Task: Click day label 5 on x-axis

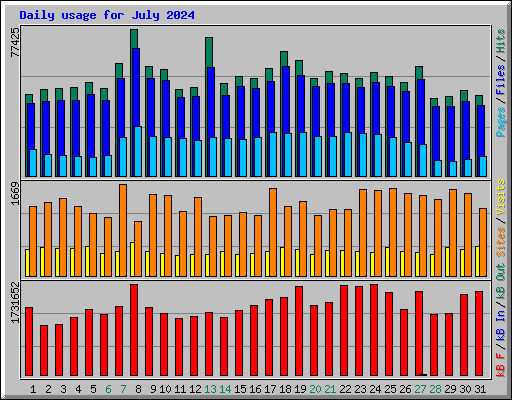Action: (93, 389)
